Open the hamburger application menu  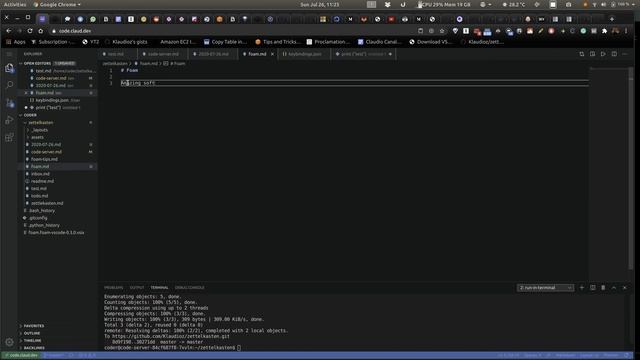pyautogui.click(x=9, y=54)
